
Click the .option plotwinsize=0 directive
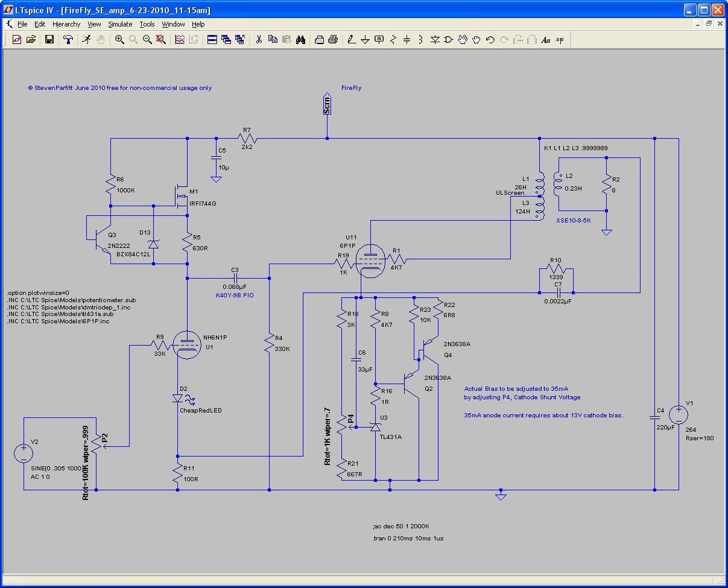coord(38,292)
